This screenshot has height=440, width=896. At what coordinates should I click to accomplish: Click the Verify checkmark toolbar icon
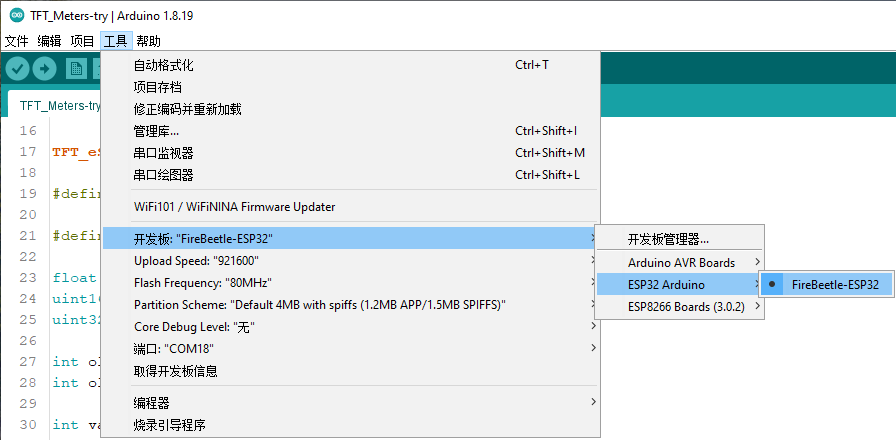pos(18,69)
